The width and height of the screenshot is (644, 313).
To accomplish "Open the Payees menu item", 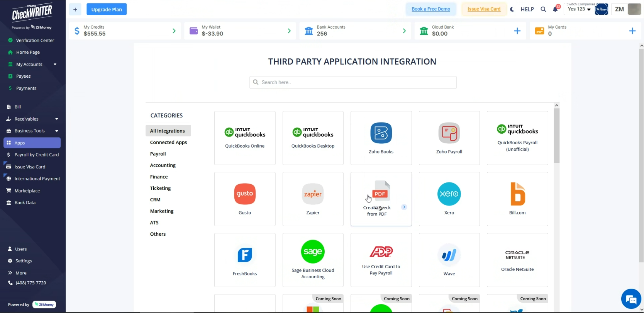I will coord(19,77).
